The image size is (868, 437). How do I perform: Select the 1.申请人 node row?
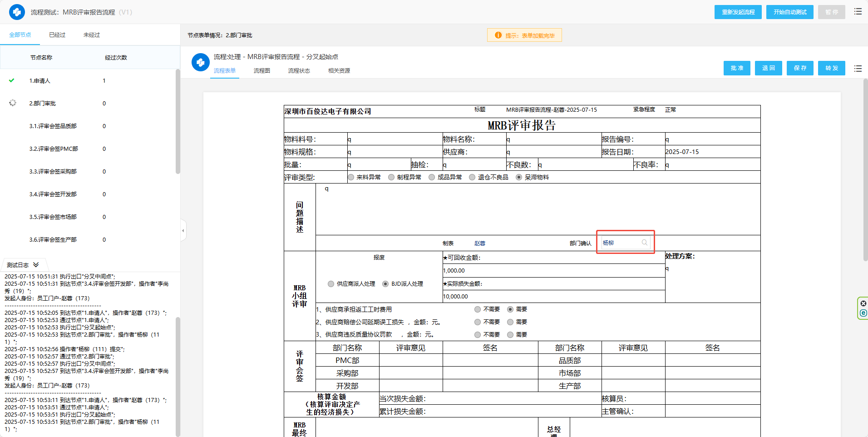coord(88,81)
